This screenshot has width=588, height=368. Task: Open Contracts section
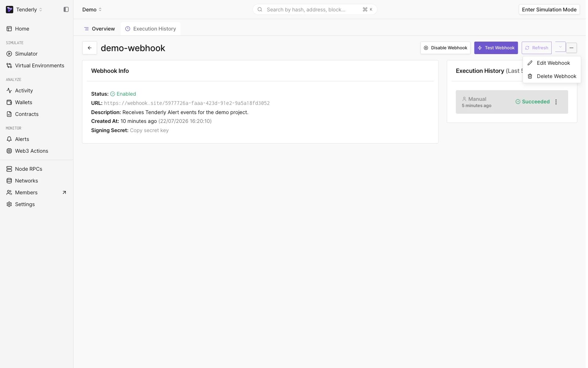coord(26,114)
